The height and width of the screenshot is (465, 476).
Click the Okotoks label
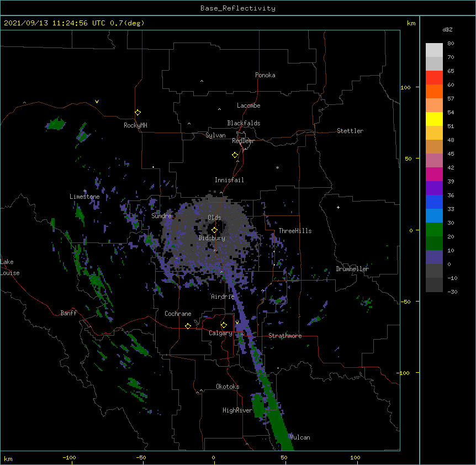pyautogui.click(x=228, y=387)
